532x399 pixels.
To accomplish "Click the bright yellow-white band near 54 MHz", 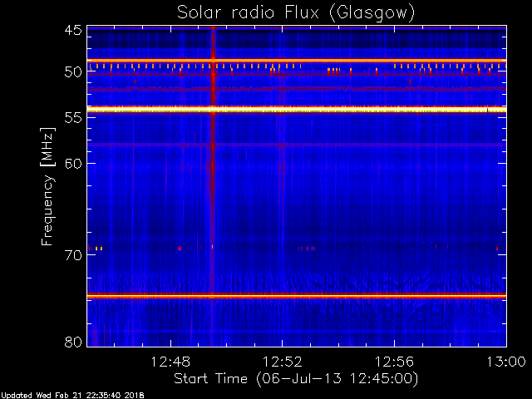I will (297, 110).
